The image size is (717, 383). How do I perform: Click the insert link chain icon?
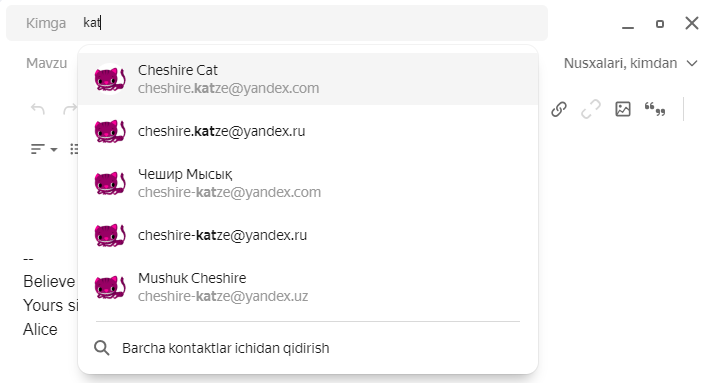tap(559, 109)
